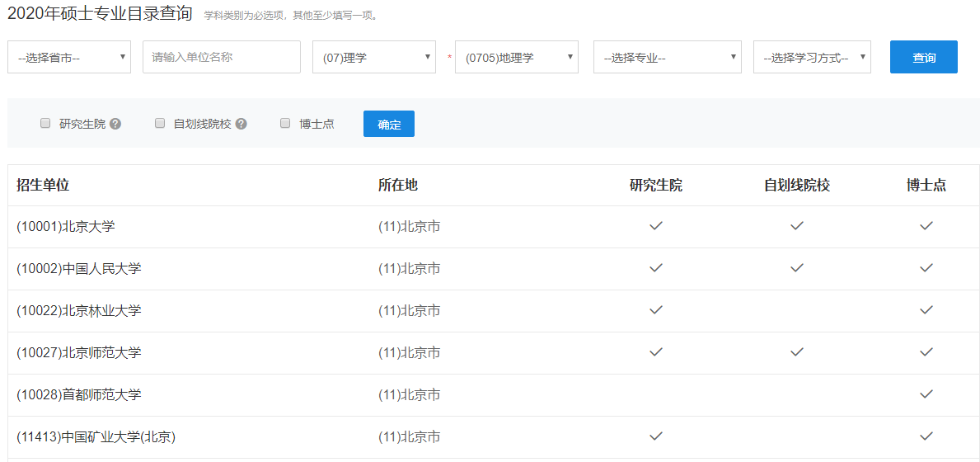Viewport: 980px width, 462px height.
Task: Check the 博士点 filter checkbox
Action: point(285,124)
